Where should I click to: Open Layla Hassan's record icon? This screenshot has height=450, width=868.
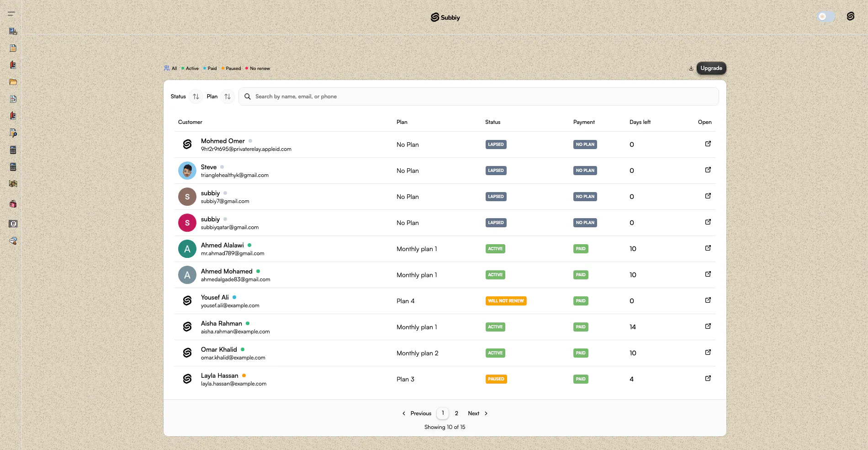click(708, 378)
